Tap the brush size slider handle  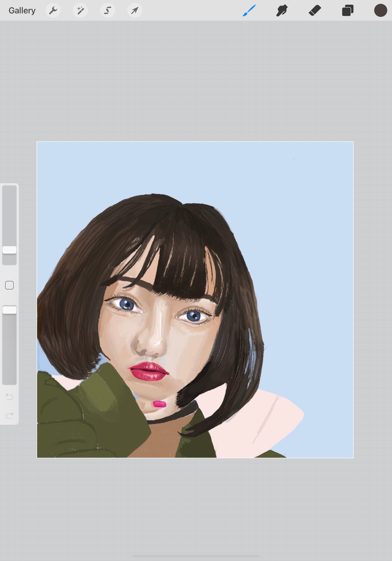point(9,250)
